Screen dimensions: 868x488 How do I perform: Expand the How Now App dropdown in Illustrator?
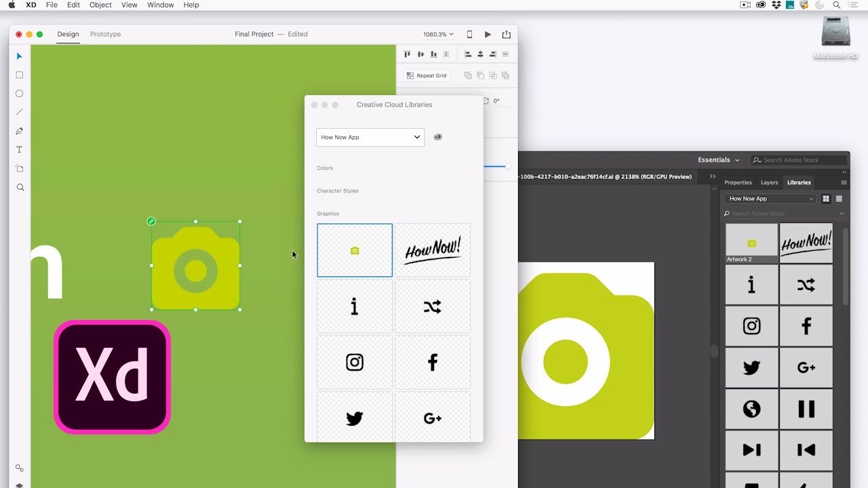tap(770, 198)
